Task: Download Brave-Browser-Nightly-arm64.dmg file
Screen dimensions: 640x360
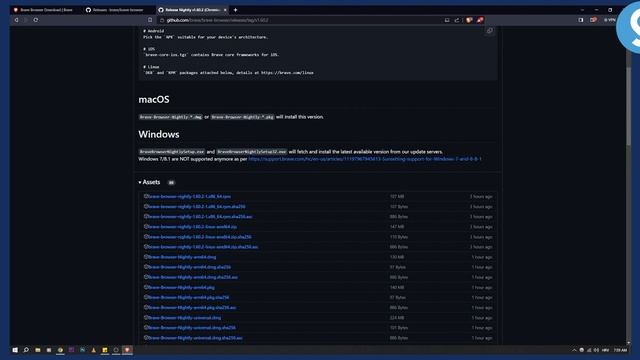Action: 182,257
